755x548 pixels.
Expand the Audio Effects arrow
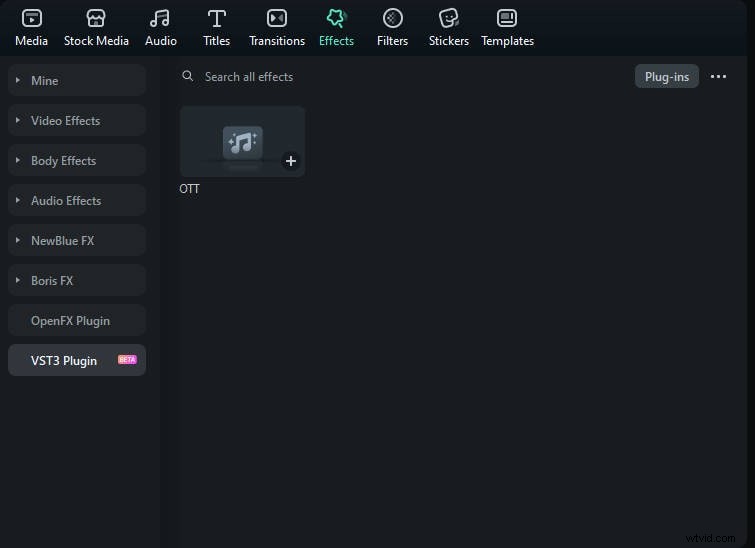coord(18,200)
